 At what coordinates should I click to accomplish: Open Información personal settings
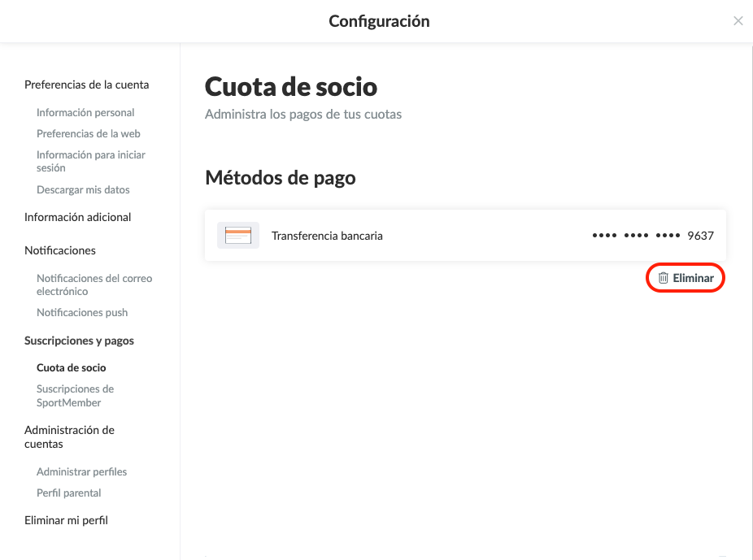85,113
